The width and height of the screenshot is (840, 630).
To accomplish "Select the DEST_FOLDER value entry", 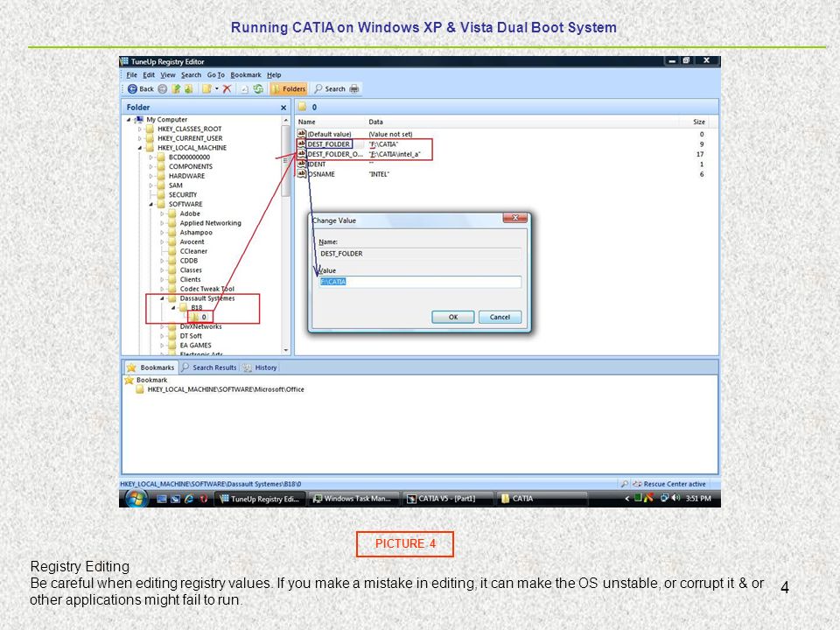I will [328, 144].
